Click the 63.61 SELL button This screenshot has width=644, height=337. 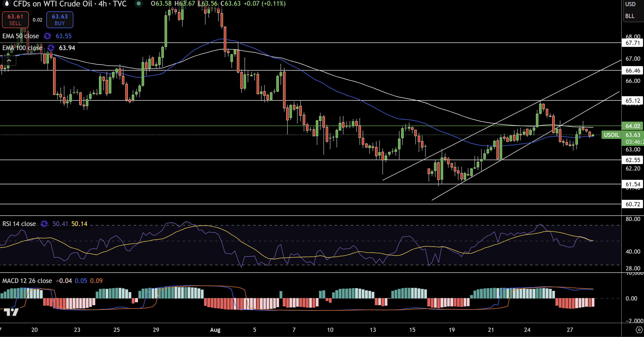[15, 20]
